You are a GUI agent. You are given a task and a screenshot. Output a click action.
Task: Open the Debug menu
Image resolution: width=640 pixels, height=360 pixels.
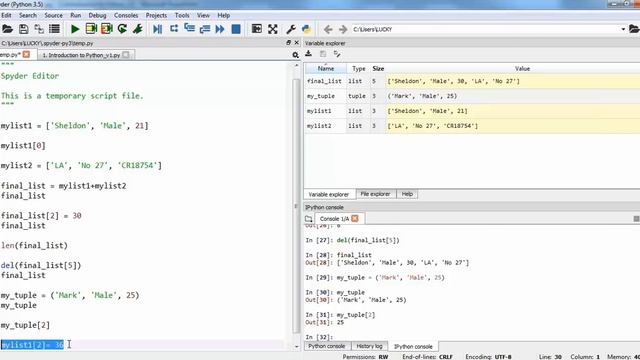(97, 15)
